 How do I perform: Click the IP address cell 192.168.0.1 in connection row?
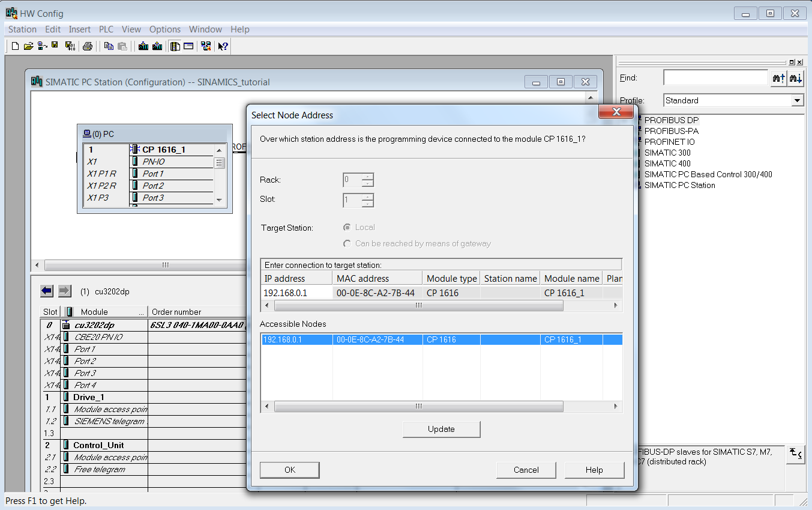(296, 293)
